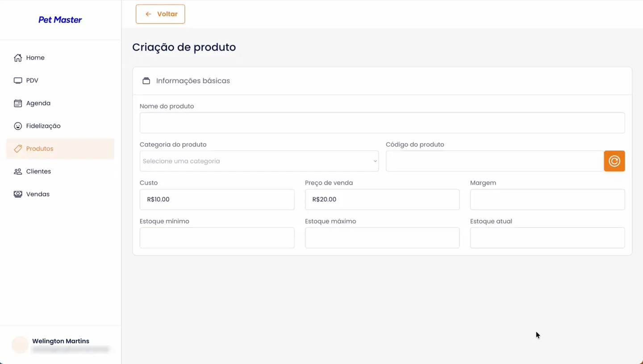Click the Fidelização smiley icon

pos(18,126)
